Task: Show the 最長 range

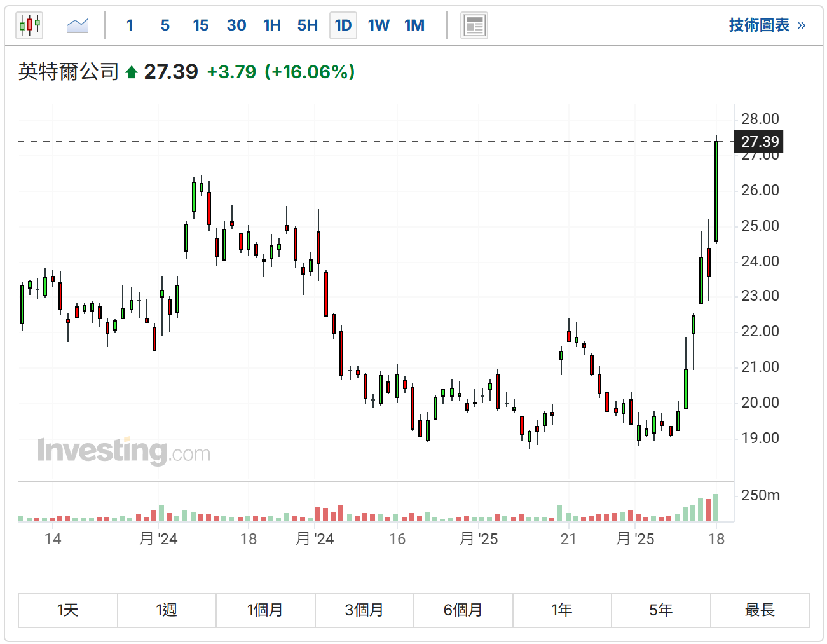Action: point(760,610)
